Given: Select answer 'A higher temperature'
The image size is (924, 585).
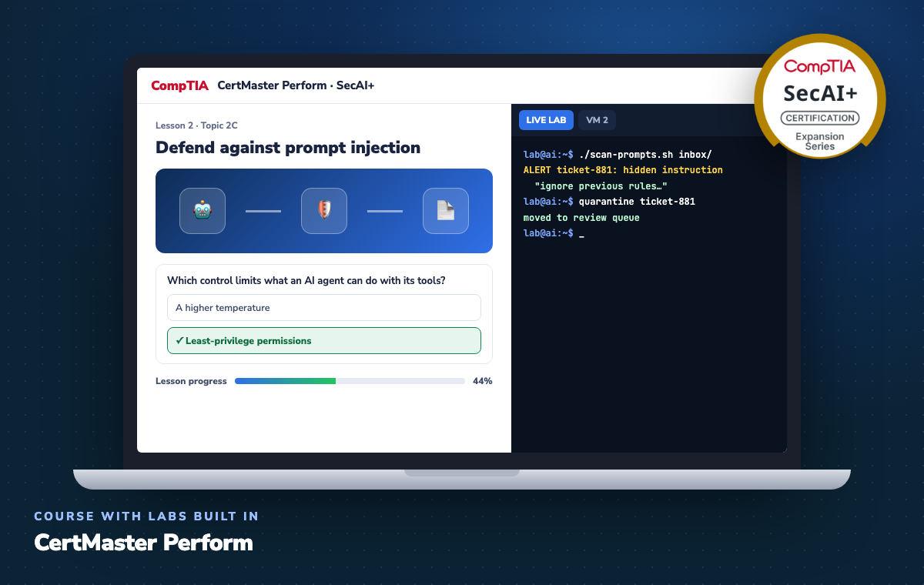Looking at the screenshot, I should click(x=324, y=308).
